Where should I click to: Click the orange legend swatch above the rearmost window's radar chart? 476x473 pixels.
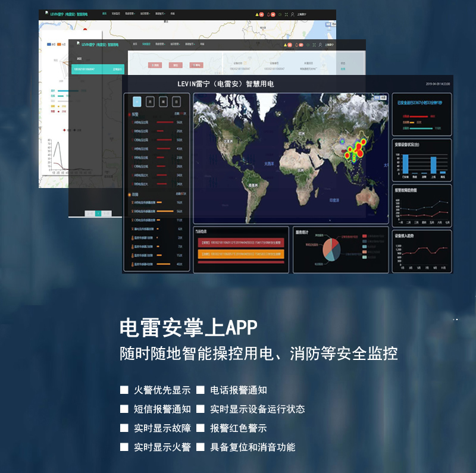(x=59, y=44)
